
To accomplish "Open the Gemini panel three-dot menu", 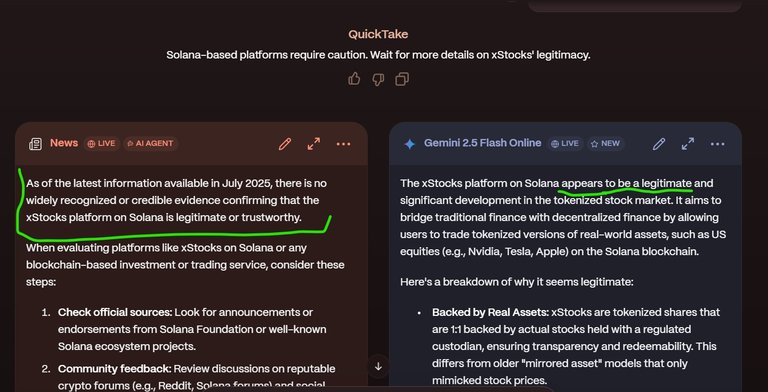I will (x=718, y=144).
